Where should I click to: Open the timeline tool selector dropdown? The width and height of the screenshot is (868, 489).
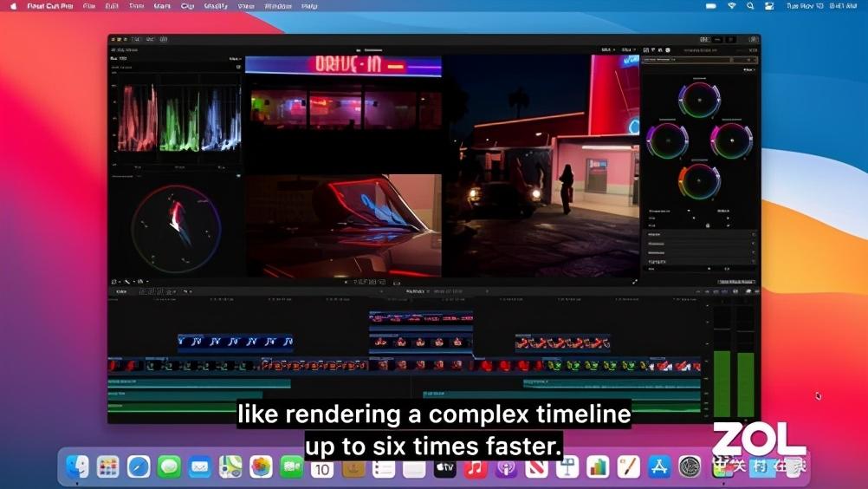pos(187,292)
